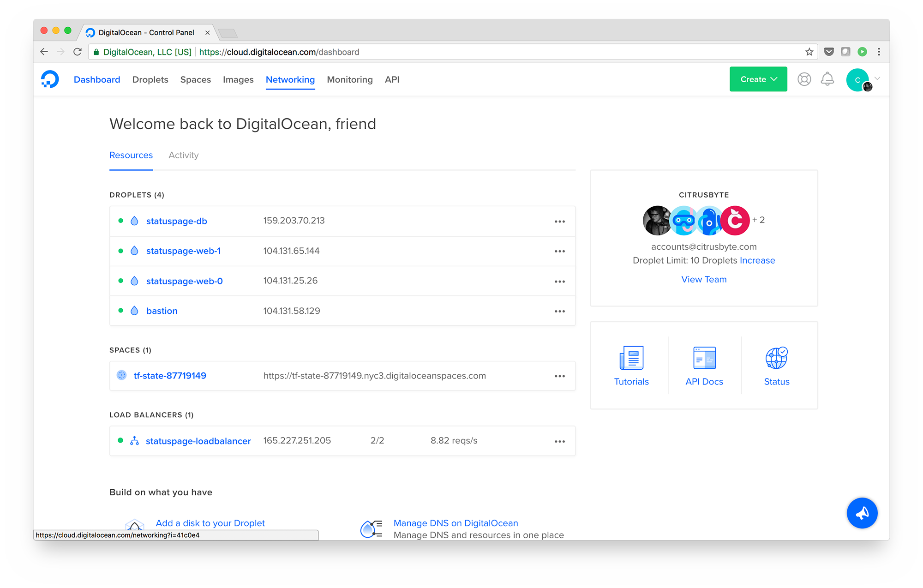923x588 pixels.
Task: Click the blue megaphone announcement button
Action: (862, 513)
